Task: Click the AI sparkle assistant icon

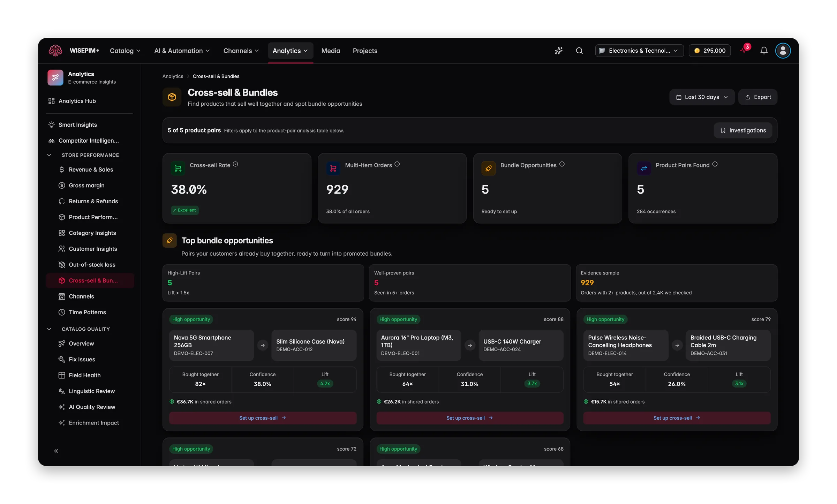Action: tap(559, 51)
